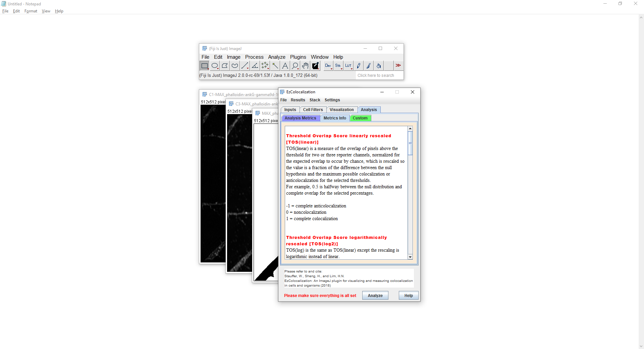Image resolution: width=644 pixels, height=349 pixels.
Task: Open ImageJ File menu
Action: (205, 57)
